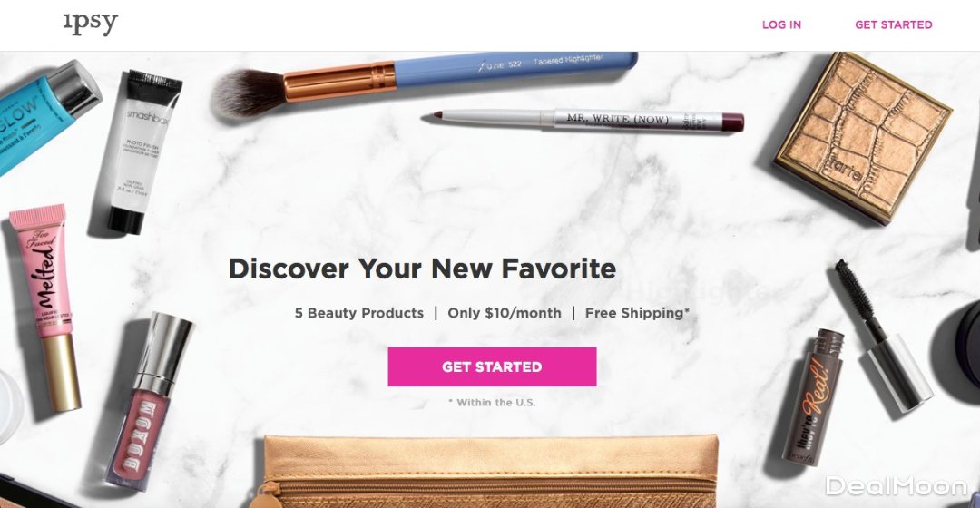Click the DealMoon watermark
This screenshot has width=980, height=508.
coord(897,485)
